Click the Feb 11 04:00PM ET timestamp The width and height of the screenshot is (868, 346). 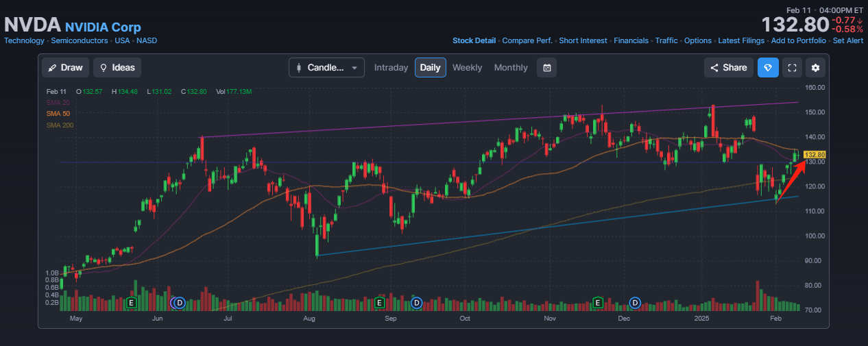tap(825, 10)
